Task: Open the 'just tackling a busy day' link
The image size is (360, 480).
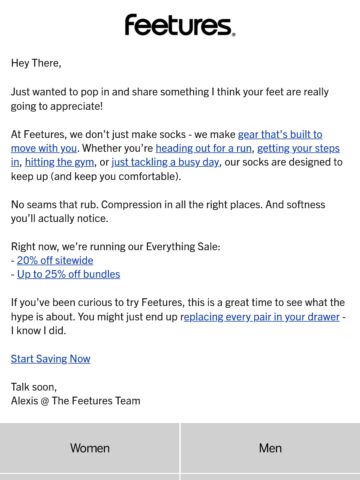Action: click(165, 162)
